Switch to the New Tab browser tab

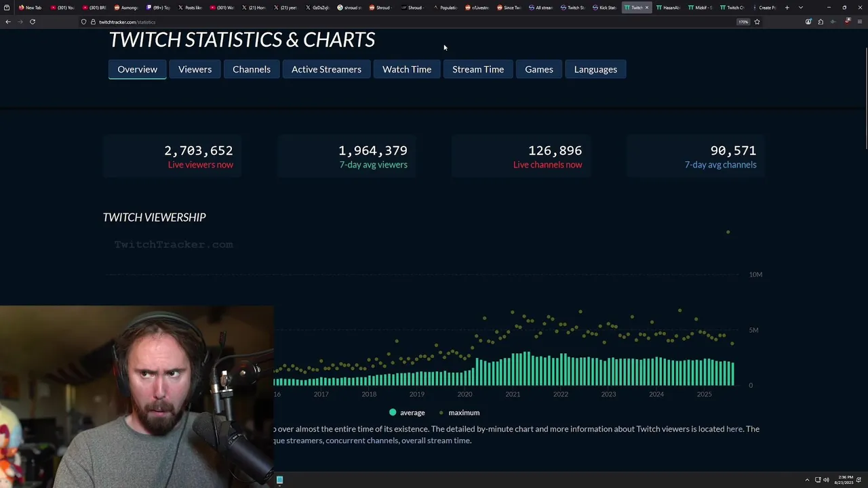31,7
